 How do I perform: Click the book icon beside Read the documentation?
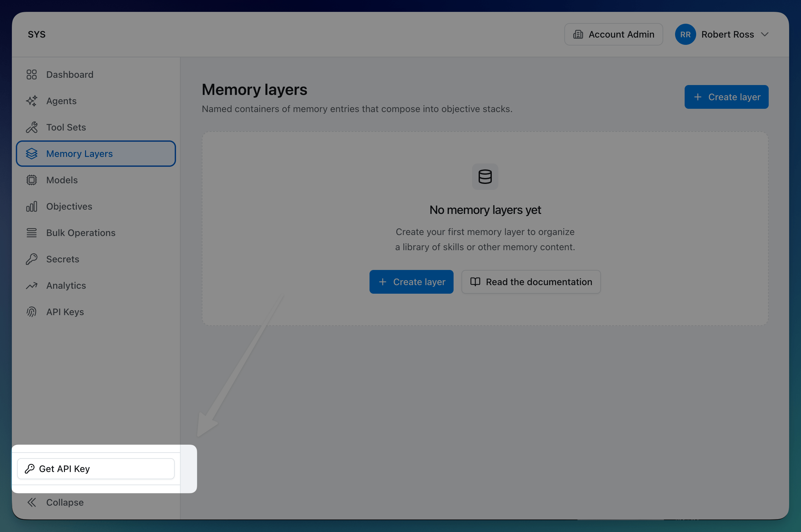tap(475, 282)
